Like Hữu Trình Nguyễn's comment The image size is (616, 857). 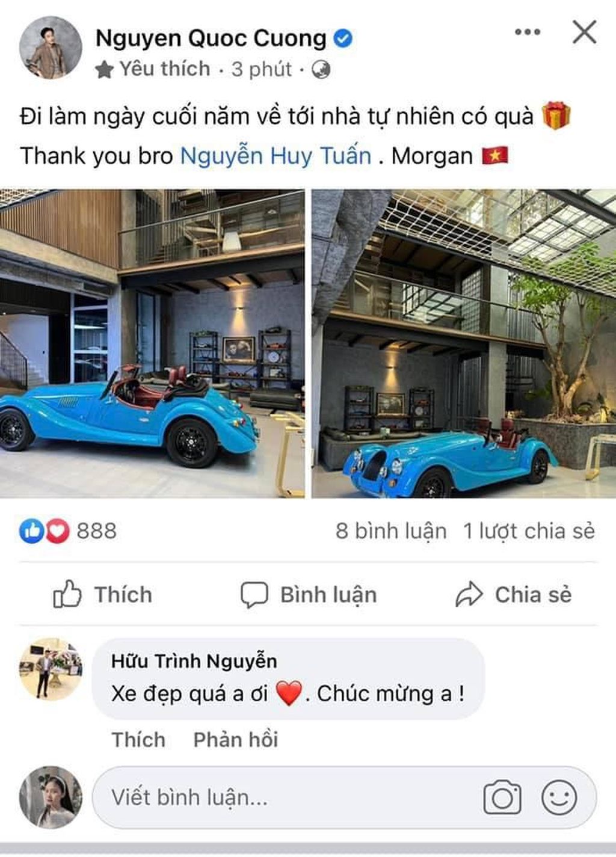[138, 740]
